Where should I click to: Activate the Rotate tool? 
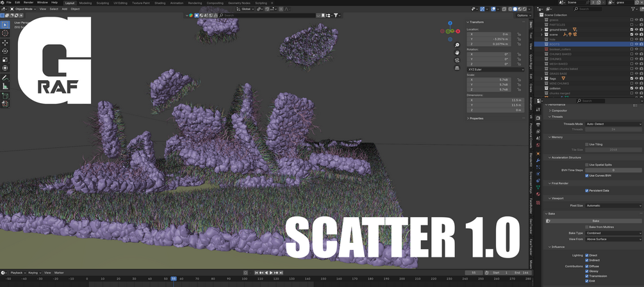5,51
